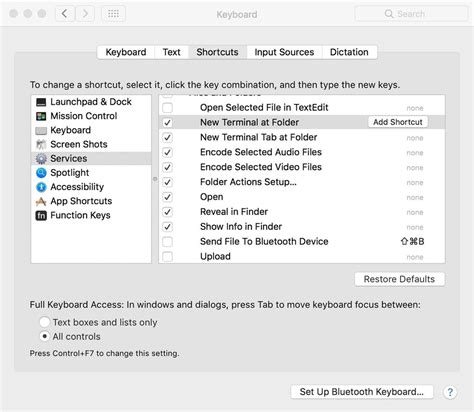Select the Launchpad & Dock category label

tap(91, 102)
